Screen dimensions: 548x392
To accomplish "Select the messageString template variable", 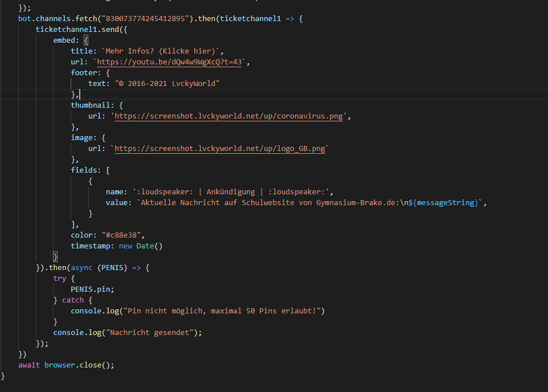I will 449,202.
